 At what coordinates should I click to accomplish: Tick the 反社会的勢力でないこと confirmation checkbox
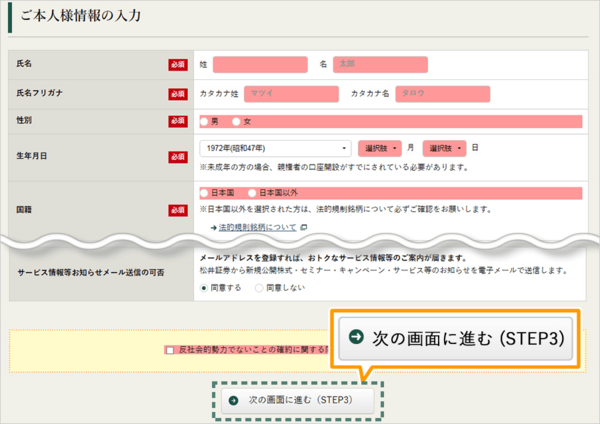(x=171, y=350)
